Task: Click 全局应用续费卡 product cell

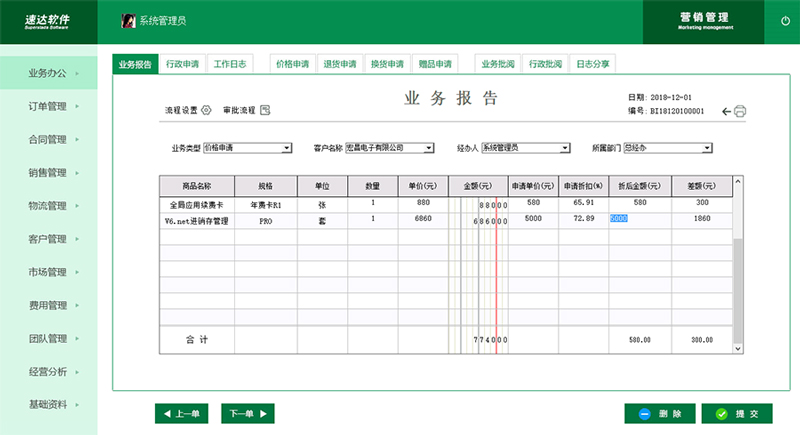Action: point(196,205)
